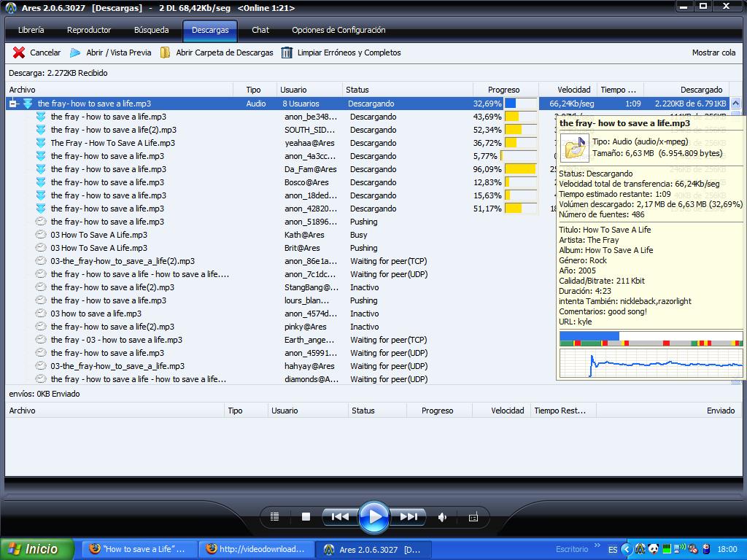Stop playback with the stop button
The image size is (747, 560).
click(x=306, y=517)
